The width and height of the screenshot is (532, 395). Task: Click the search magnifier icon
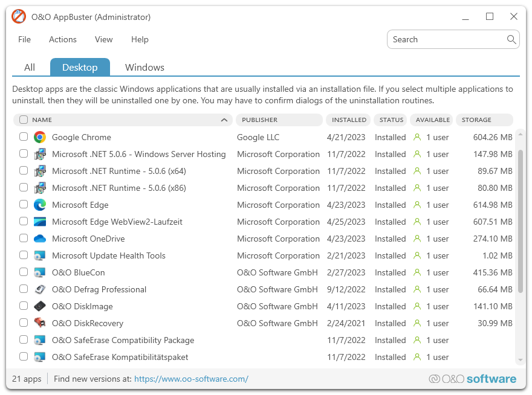coord(511,40)
